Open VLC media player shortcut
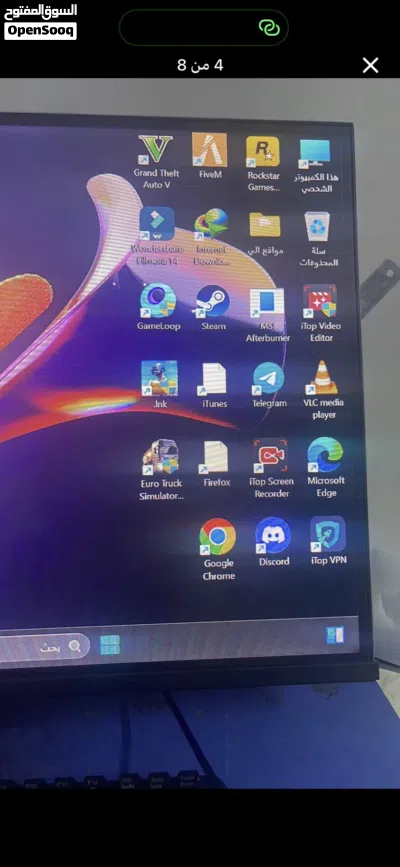The width and height of the screenshot is (400, 867). (x=323, y=378)
